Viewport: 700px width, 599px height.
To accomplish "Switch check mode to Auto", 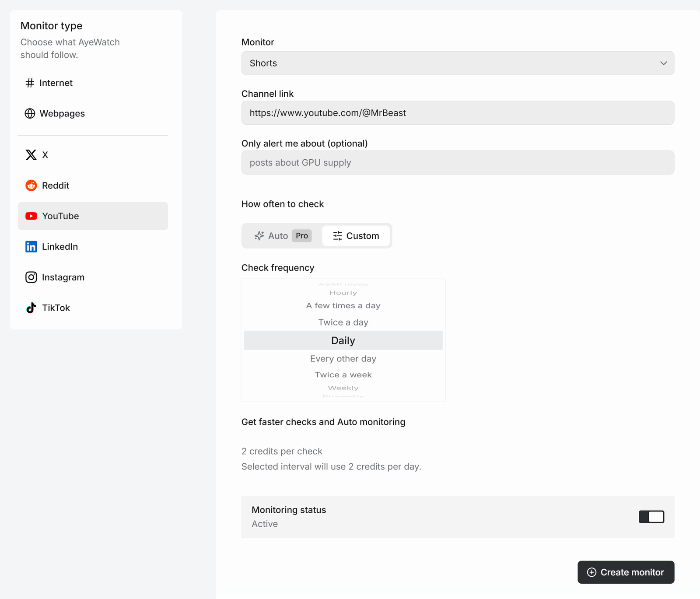I will pyautogui.click(x=283, y=236).
